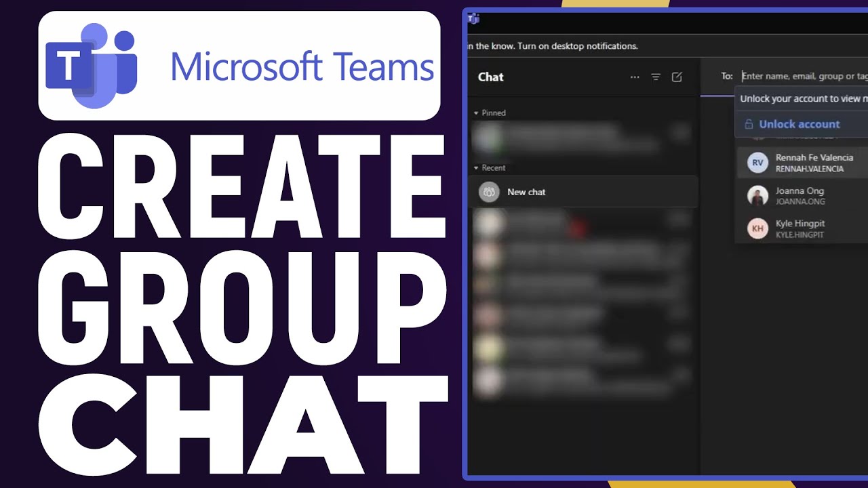Click the RENNAH.VALENCIA username text
The height and width of the screenshot is (488, 868).
pyautogui.click(x=810, y=169)
